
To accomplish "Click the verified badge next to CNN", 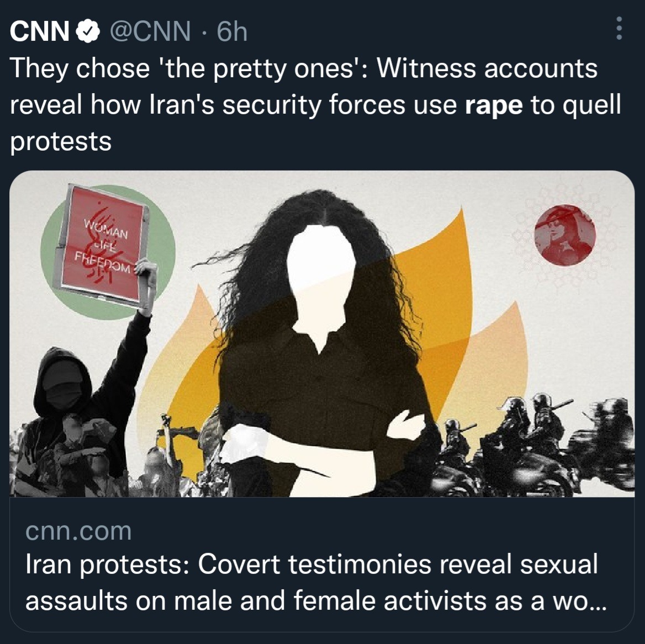I will [88, 31].
